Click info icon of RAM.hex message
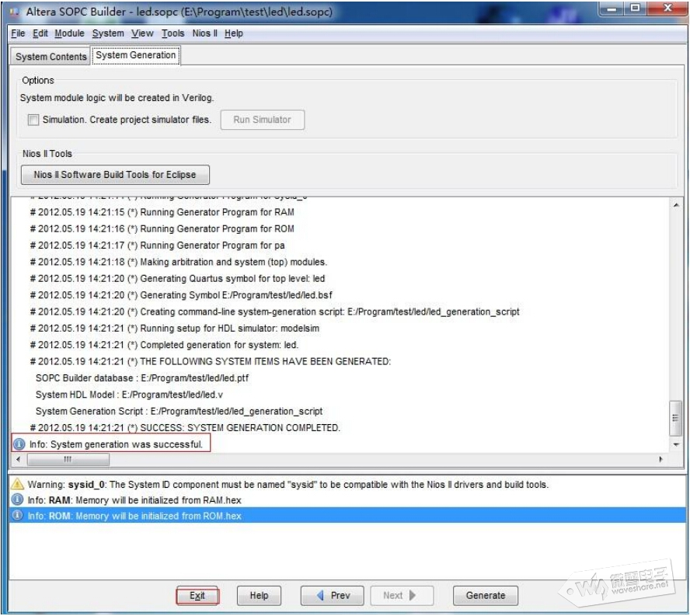The image size is (690, 616). point(17,499)
